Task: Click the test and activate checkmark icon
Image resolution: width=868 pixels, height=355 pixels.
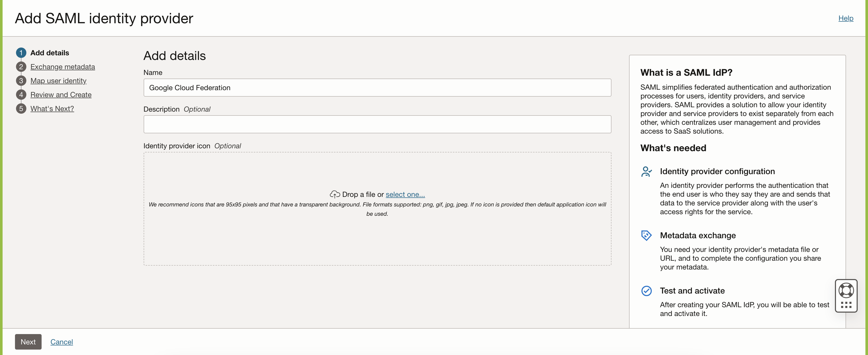Action: point(647,291)
